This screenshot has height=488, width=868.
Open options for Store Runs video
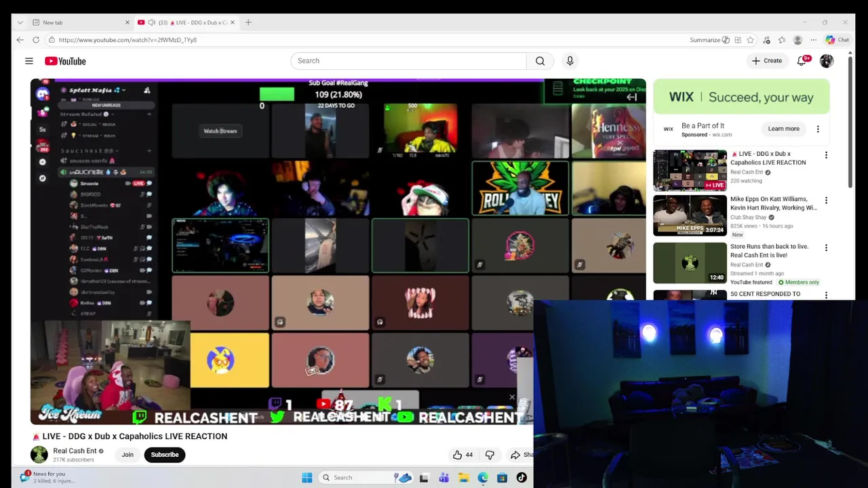click(826, 248)
